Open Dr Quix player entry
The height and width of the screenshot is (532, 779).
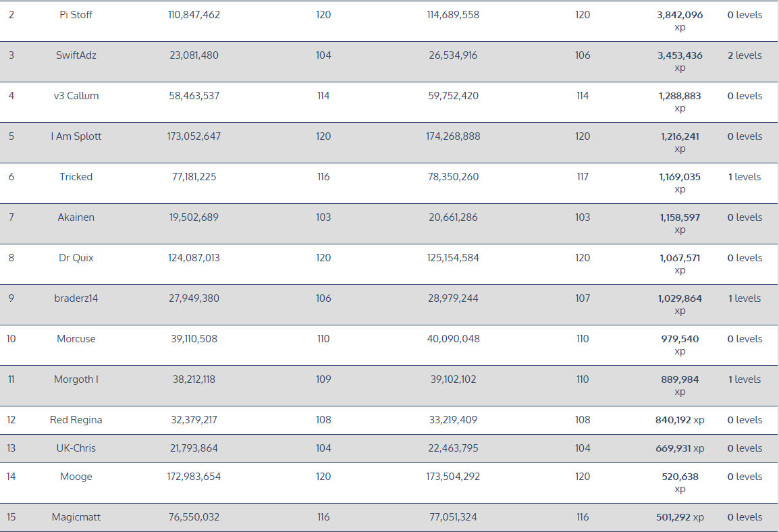pyautogui.click(x=76, y=258)
